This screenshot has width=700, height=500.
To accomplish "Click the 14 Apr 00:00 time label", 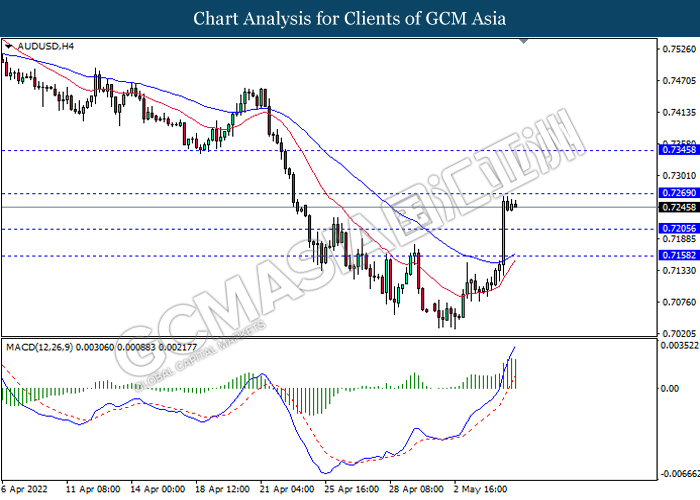I will [x=158, y=489].
